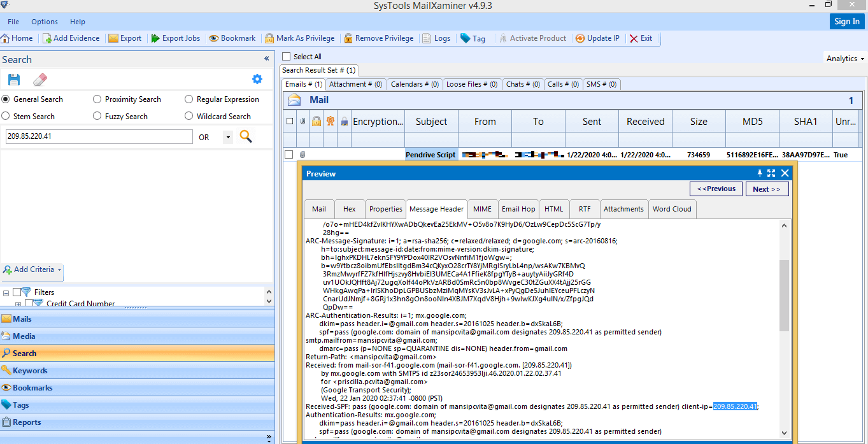
Task: Check the Pendrive Script email row checkbox
Action: (289, 155)
